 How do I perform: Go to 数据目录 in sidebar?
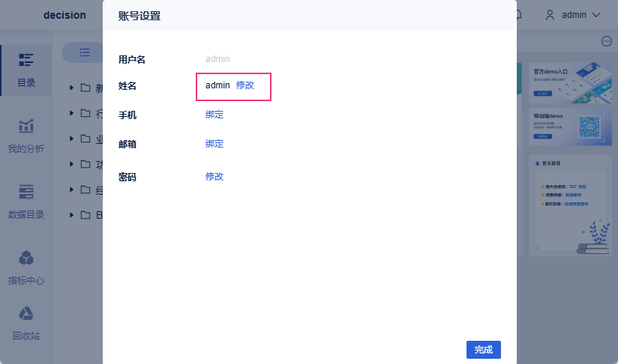point(26,192)
